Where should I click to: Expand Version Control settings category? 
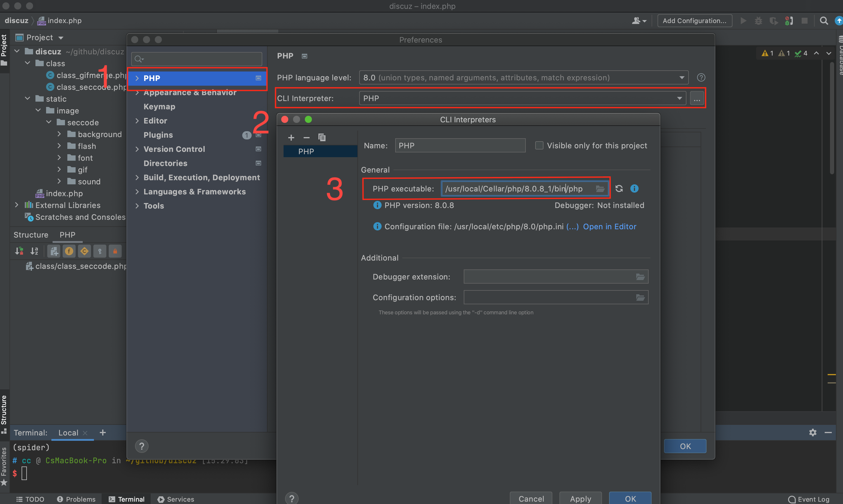click(137, 149)
